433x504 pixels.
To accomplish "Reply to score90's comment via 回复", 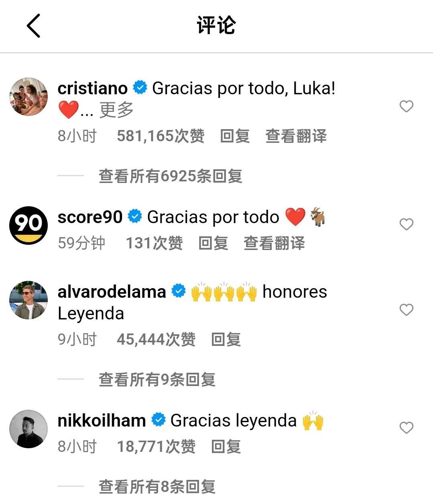I will (213, 243).
